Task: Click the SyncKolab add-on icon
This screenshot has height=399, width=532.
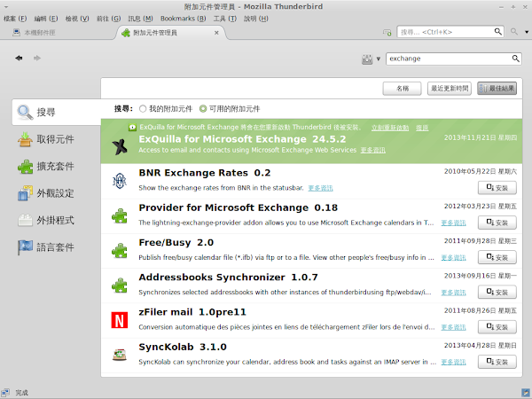Action: coord(120,356)
